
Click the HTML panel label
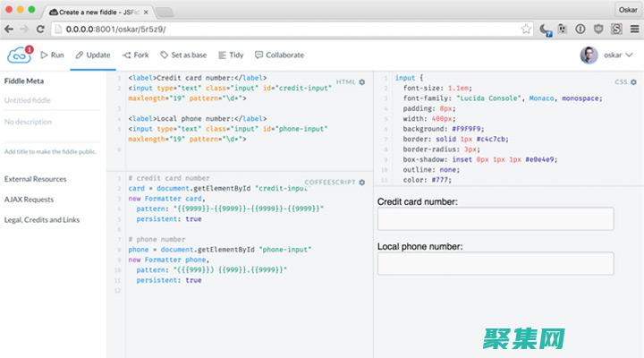click(x=345, y=82)
